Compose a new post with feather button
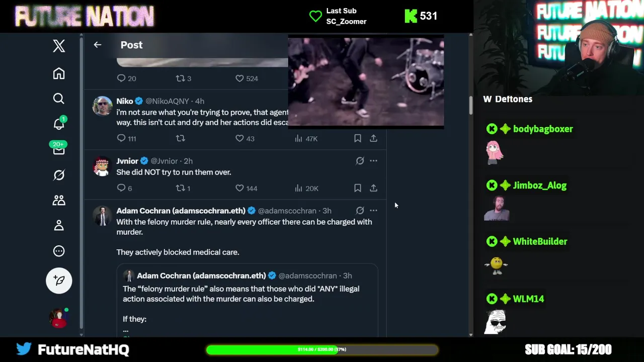This screenshot has height=362, width=644. click(x=59, y=281)
